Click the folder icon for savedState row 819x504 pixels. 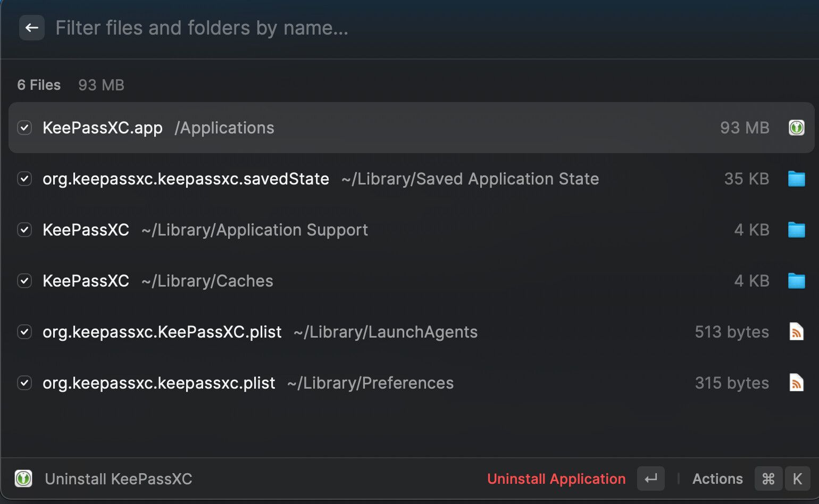tap(796, 179)
